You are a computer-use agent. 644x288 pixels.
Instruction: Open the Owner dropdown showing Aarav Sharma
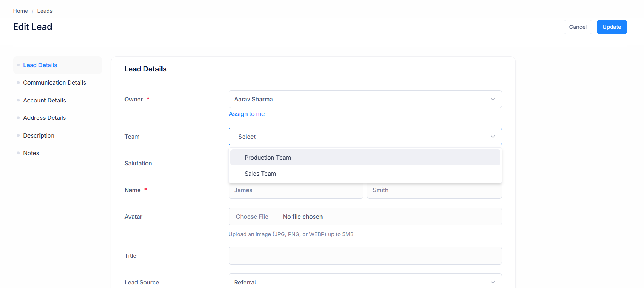[x=365, y=99]
